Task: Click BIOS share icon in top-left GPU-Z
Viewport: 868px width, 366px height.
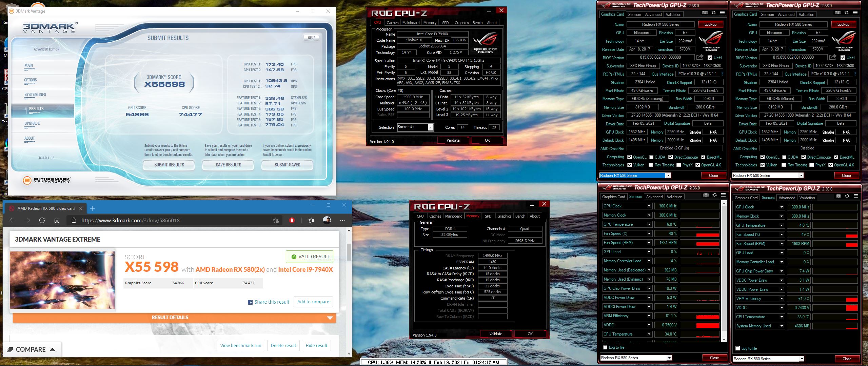Action: [700, 57]
